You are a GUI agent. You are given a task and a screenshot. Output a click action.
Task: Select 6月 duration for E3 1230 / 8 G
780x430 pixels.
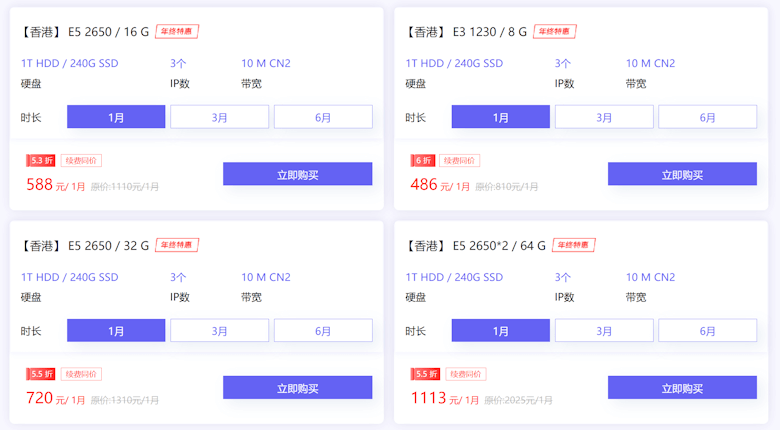point(707,117)
